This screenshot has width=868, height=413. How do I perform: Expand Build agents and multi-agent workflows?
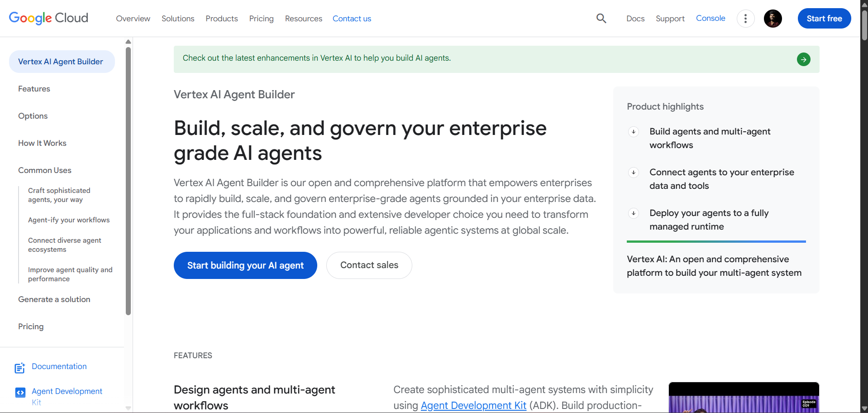tap(634, 132)
